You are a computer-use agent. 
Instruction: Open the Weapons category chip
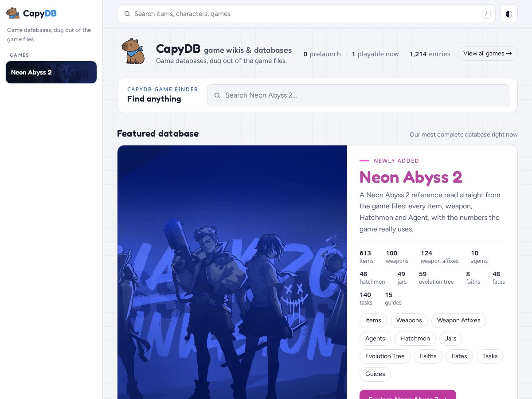click(x=409, y=321)
